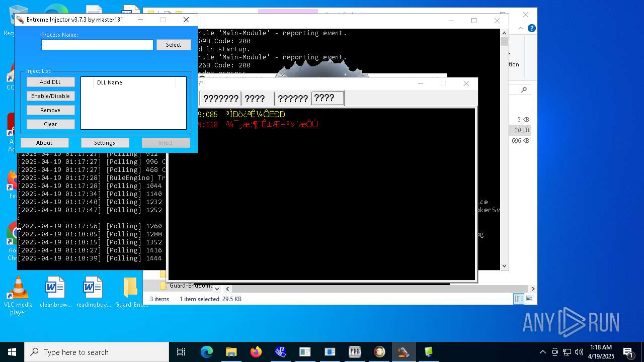Open Guard-End... folder on desktop
The image size is (644, 362).
click(131, 292)
